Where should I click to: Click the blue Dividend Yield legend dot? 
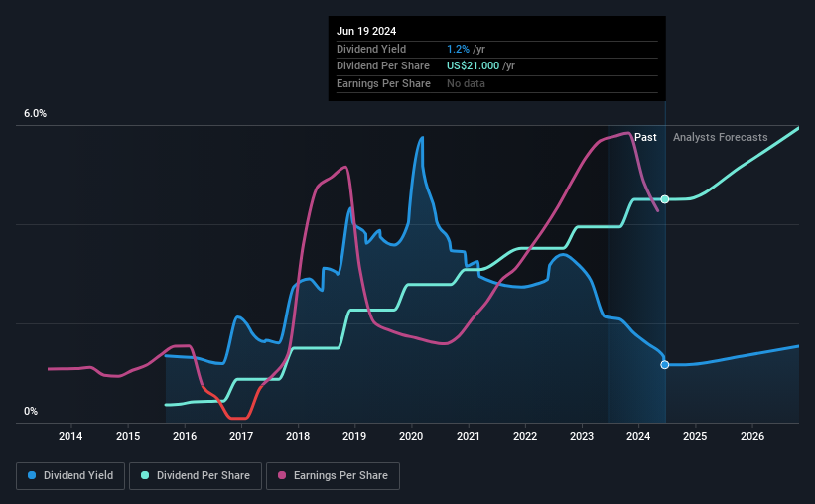click(32, 475)
